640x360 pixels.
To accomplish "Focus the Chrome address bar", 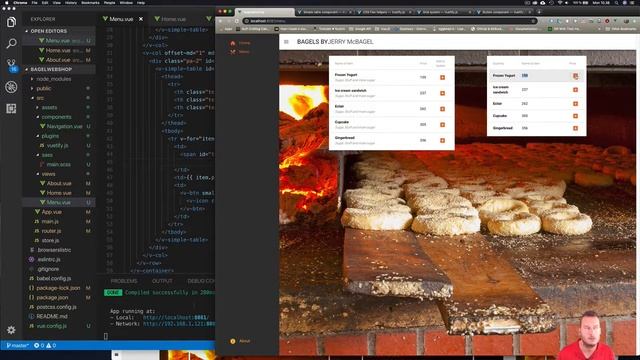I will coord(390,21).
